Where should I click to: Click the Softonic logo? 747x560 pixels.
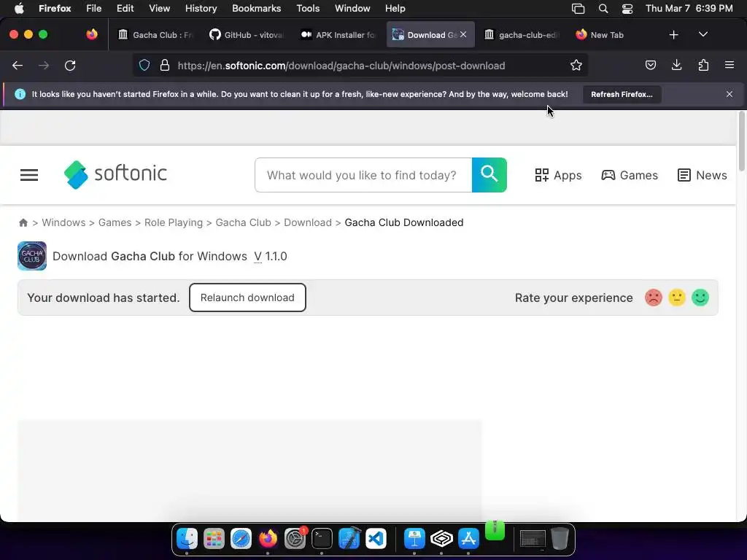tap(115, 175)
